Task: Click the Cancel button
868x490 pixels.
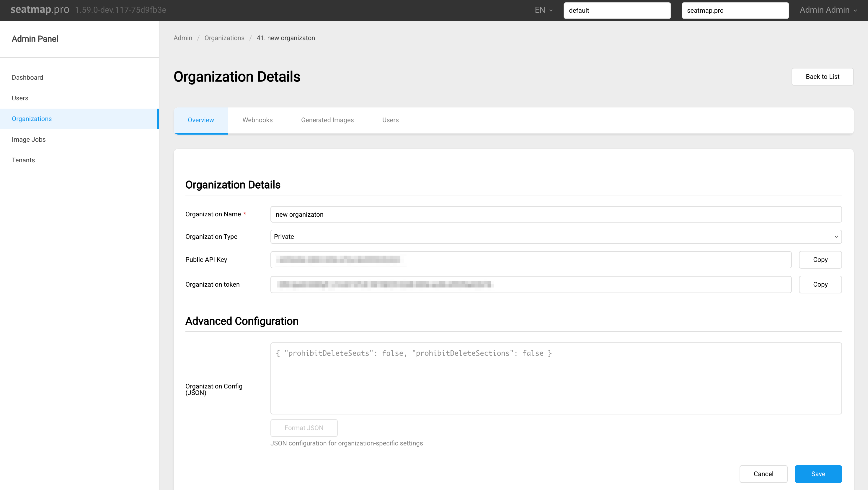Action: pyautogui.click(x=763, y=474)
